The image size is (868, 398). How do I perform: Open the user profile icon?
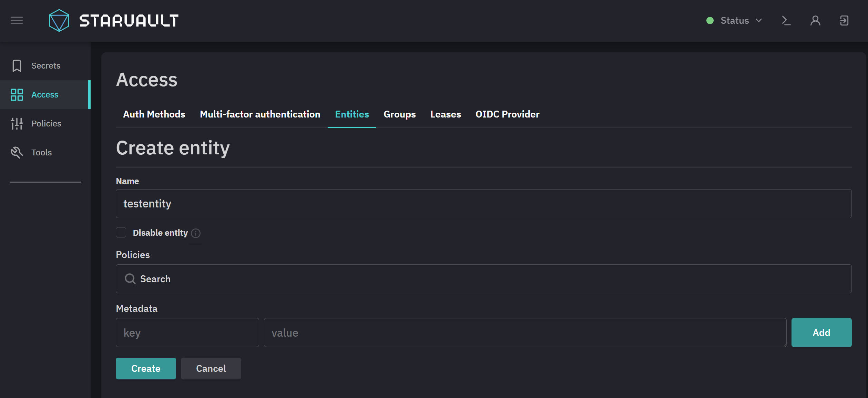[815, 21]
